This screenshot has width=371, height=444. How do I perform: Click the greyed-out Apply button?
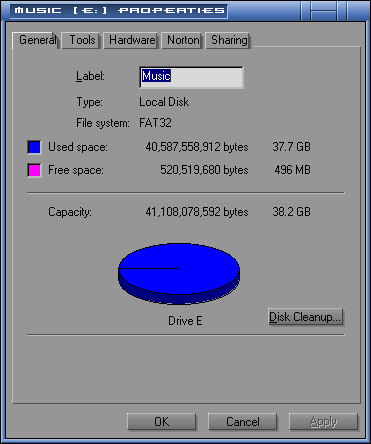coord(323,422)
